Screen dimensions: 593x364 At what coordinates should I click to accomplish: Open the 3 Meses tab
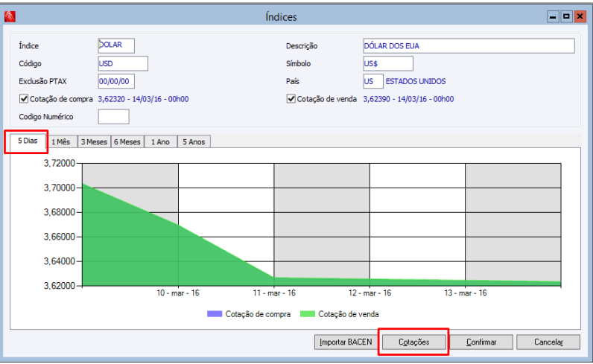point(94,141)
